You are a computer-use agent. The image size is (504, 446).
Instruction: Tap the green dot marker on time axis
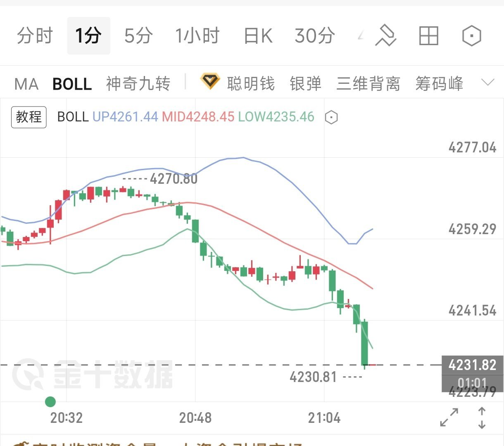click(x=50, y=401)
